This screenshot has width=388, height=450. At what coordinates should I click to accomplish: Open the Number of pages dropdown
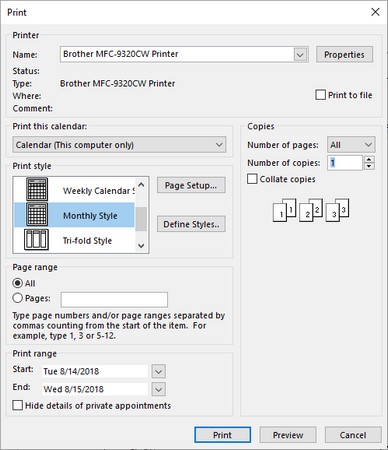coord(368,145)
